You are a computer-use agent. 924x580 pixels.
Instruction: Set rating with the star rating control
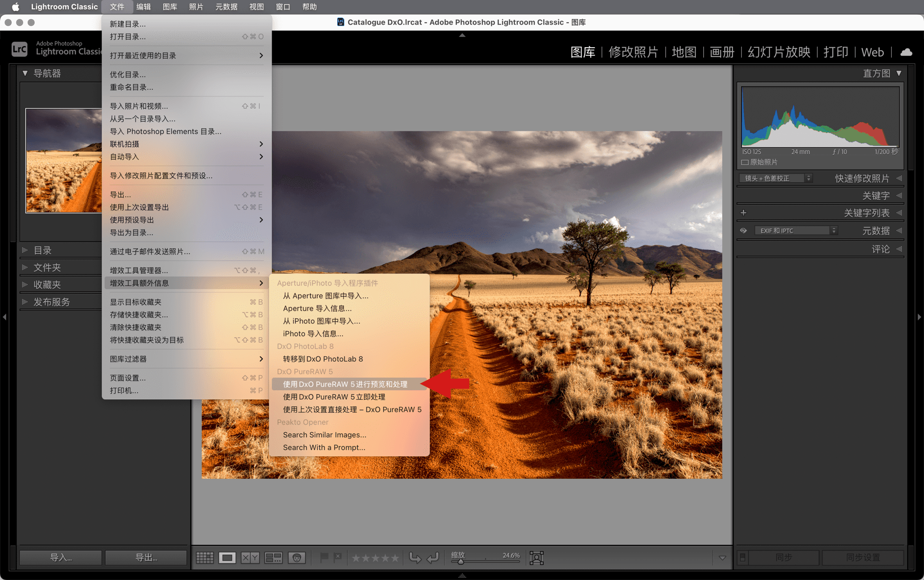pos(375,558)
